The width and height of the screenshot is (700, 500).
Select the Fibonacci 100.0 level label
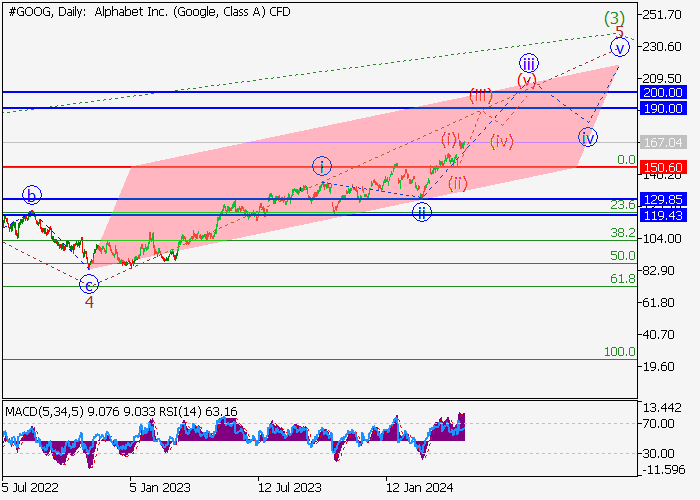coord(620,352)
